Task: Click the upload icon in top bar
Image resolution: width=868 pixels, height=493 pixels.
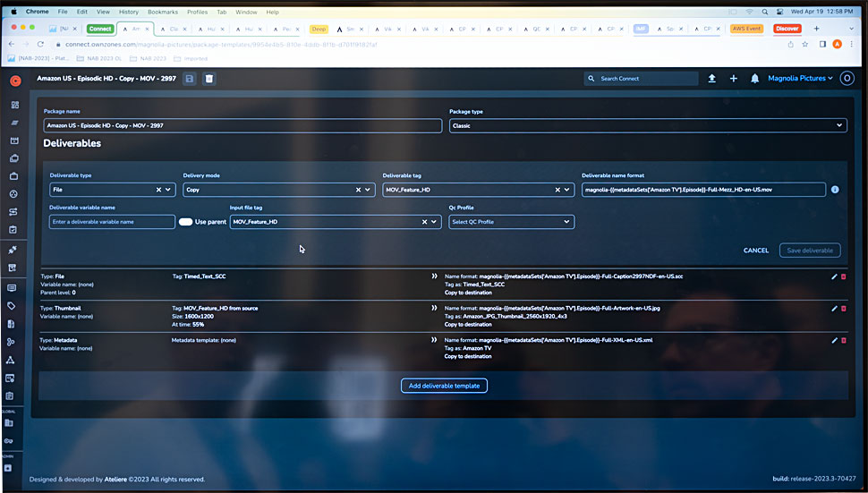Action: 712,79
